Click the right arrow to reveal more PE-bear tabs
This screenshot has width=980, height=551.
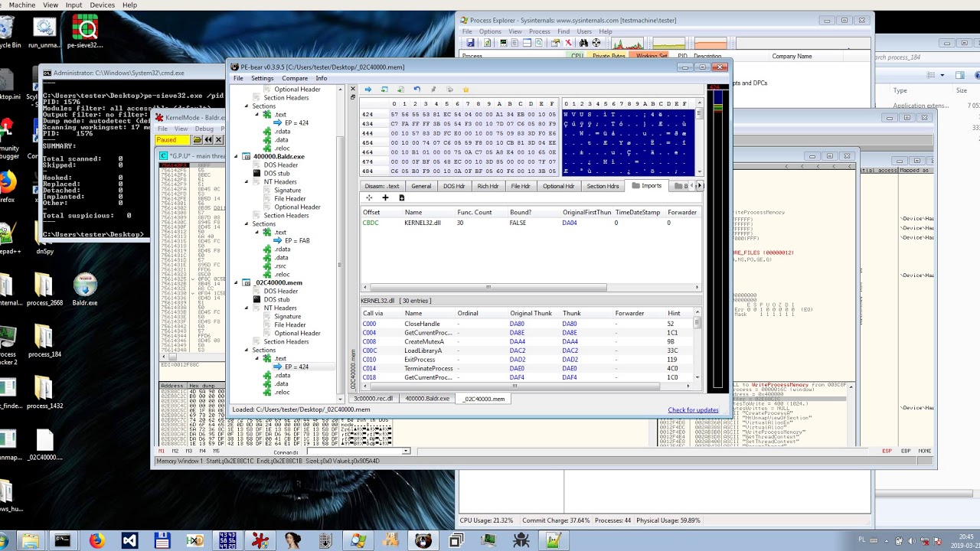[699, 185]
